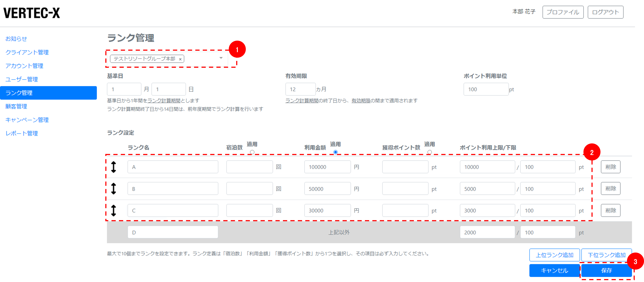This screenshot has width=644, height=282.
Task: Click the rank name field containing B
Action: (173, 189)
